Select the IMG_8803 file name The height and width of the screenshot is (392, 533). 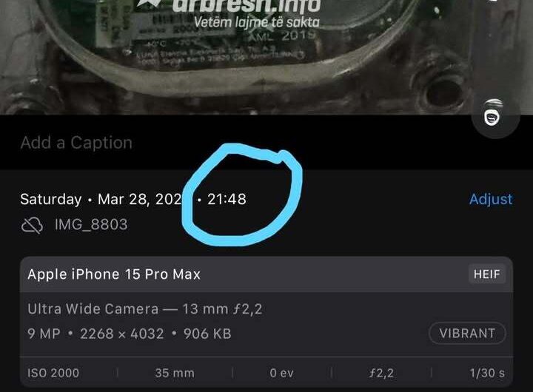91,225
